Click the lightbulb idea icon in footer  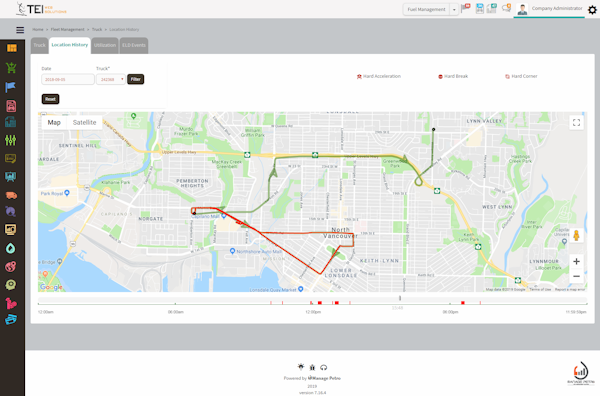pos(301,367)
